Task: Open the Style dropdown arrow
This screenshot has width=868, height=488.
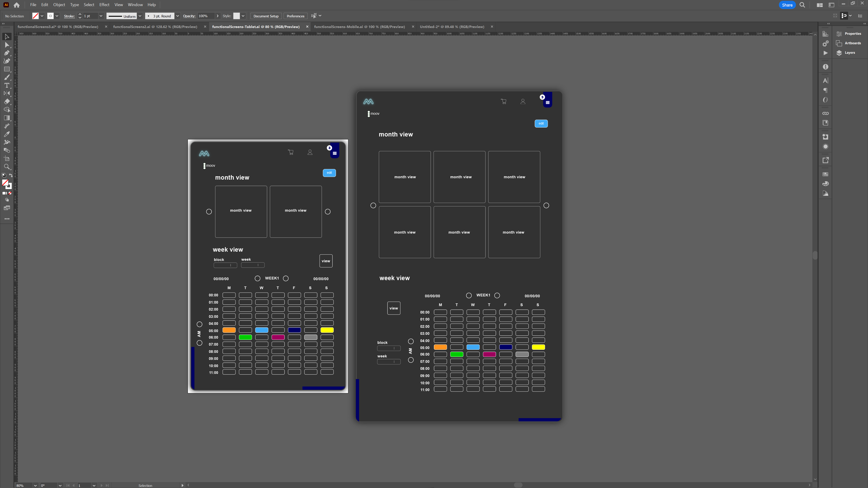Action: tap(243, 16)
